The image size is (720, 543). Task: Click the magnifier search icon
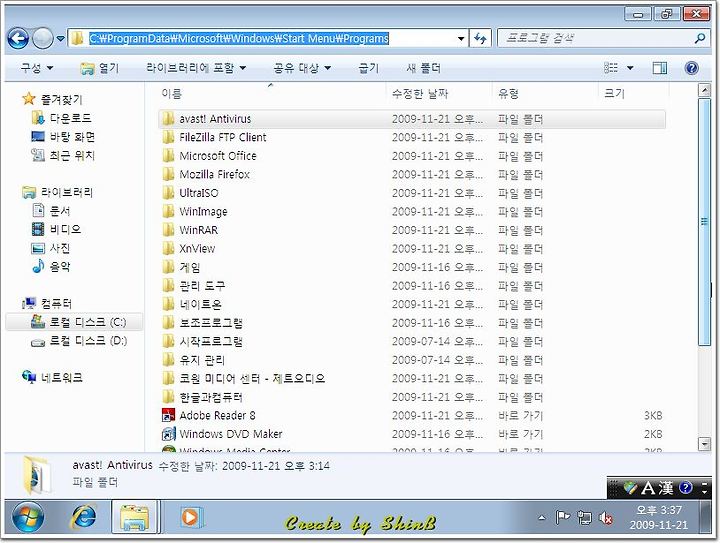700,39
